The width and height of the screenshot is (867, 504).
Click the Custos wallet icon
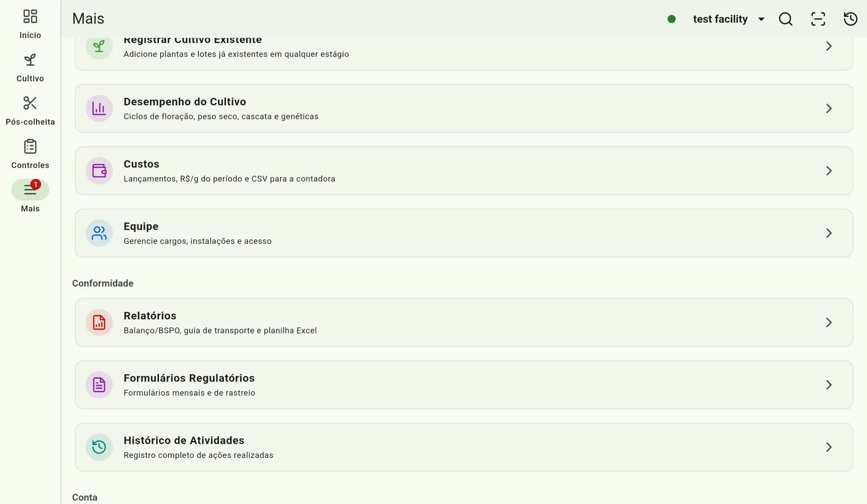[99, 171]
